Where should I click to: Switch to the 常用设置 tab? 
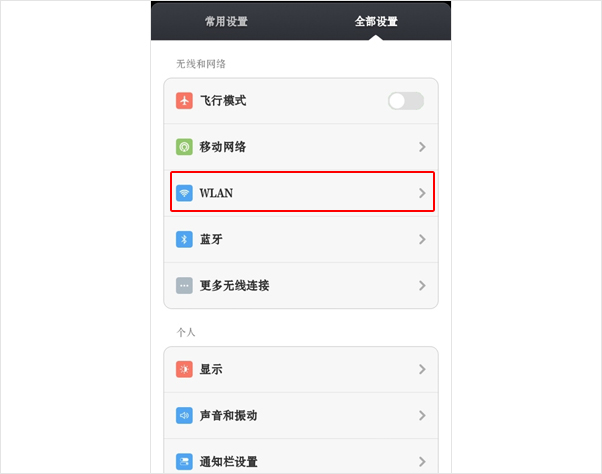pos(226,21)
